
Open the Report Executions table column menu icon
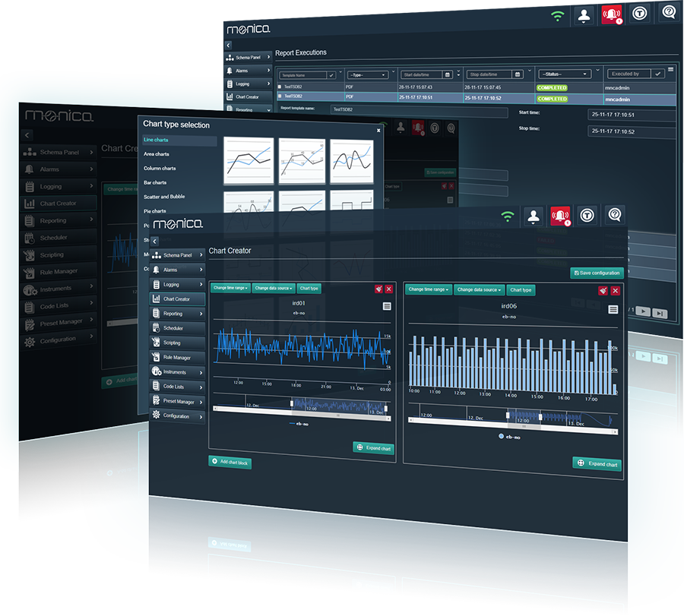coord(671,69)
